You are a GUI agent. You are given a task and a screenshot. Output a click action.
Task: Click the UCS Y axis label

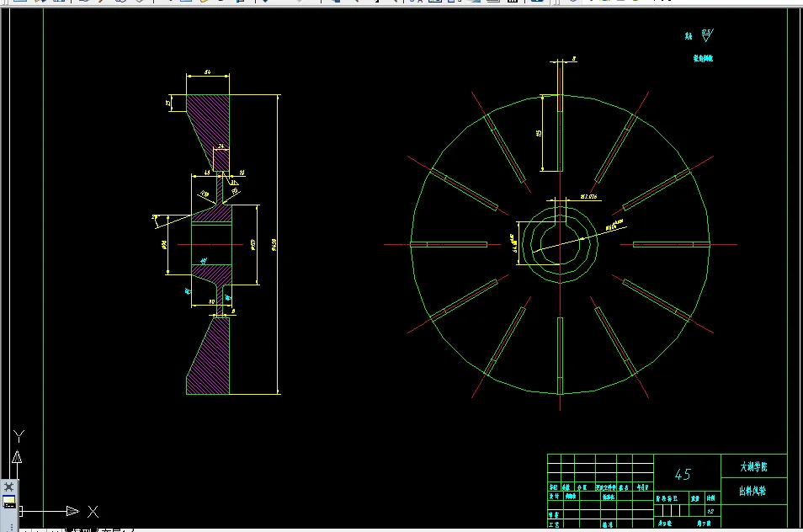[19, 436]
